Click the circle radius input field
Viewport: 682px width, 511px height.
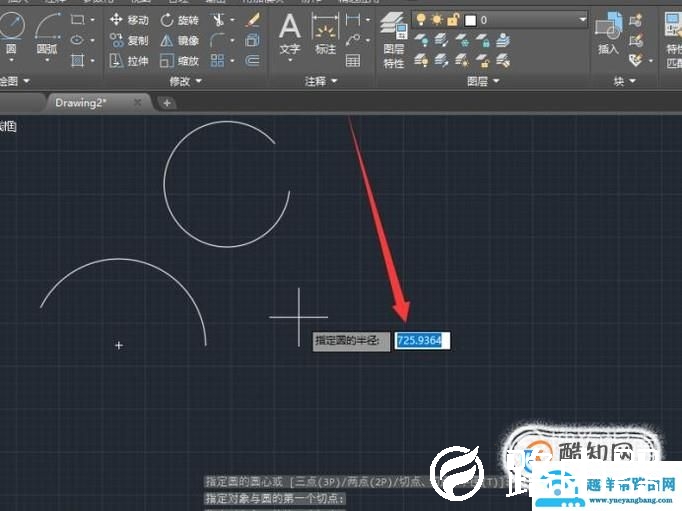tap(423, 341)
